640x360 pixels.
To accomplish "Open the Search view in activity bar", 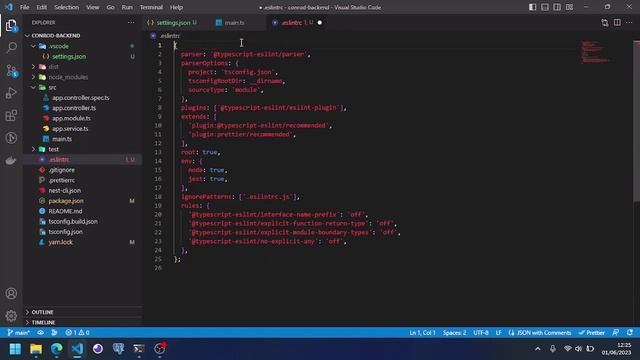I will coord(11,48).
